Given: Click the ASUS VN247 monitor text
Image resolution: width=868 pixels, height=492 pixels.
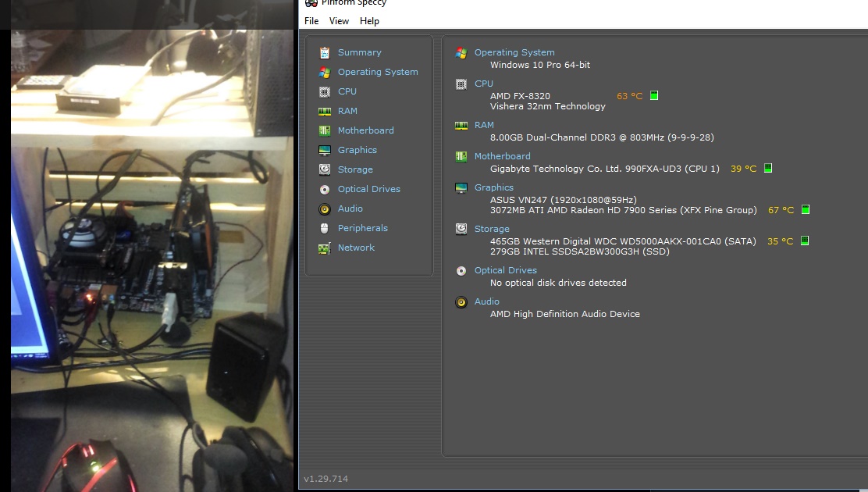Looking at the screenshot, I should pyautogui.click(x=563, y=199).
